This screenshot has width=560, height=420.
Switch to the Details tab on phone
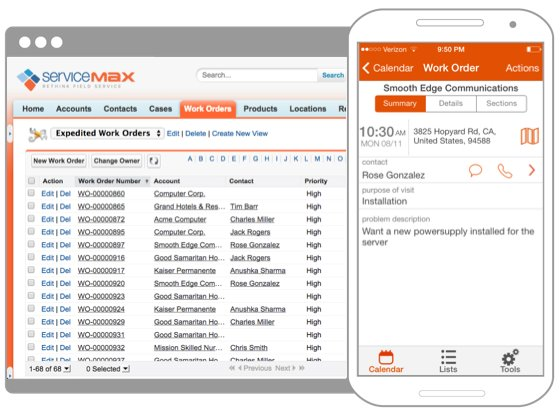coord(451,104)
